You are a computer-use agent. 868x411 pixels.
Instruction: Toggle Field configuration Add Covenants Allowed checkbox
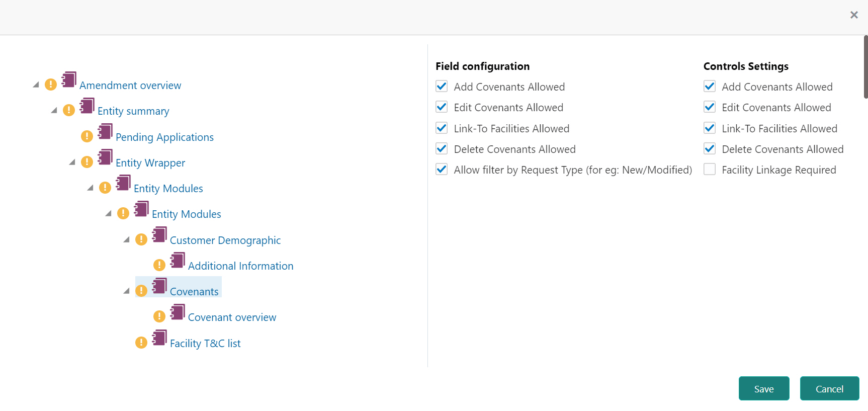(442, 87)
